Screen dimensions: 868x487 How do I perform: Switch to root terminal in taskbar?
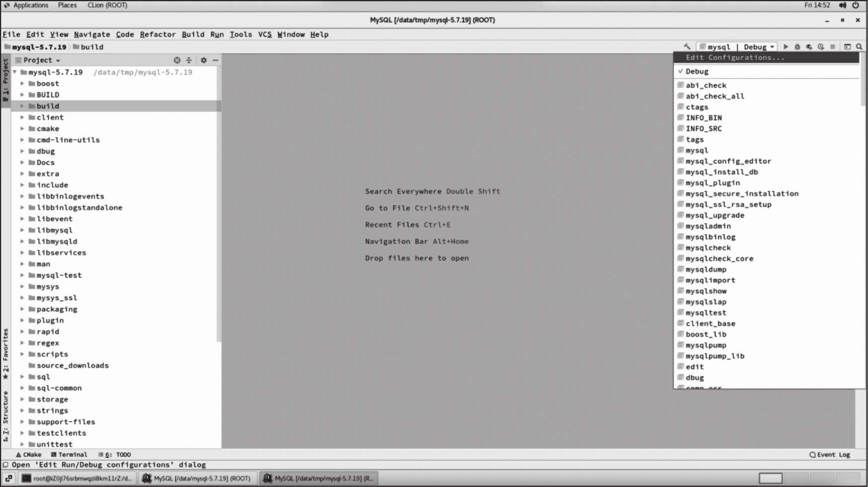click(77, 479)
